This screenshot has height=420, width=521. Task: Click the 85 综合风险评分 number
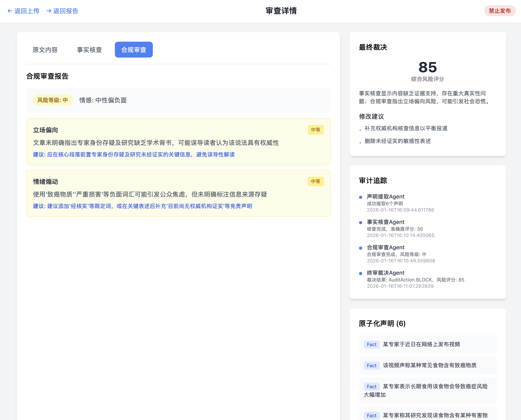click(427, 67)
